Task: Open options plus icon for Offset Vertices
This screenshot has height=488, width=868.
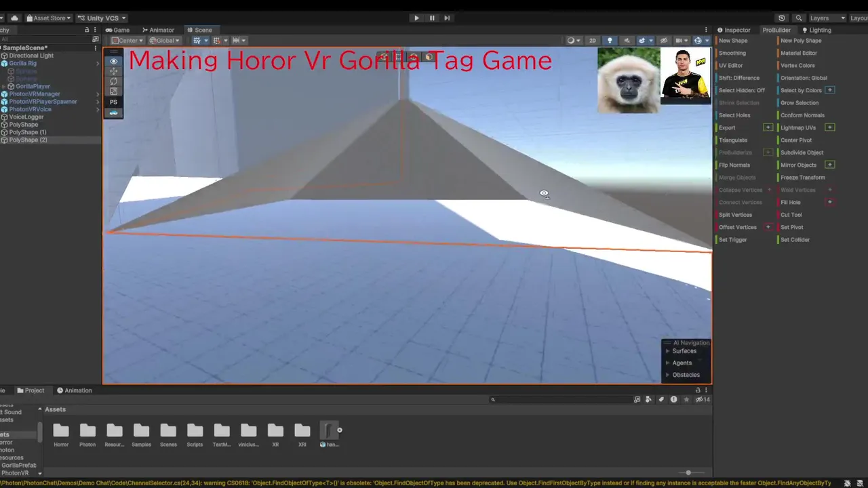Action: (768, 227)
